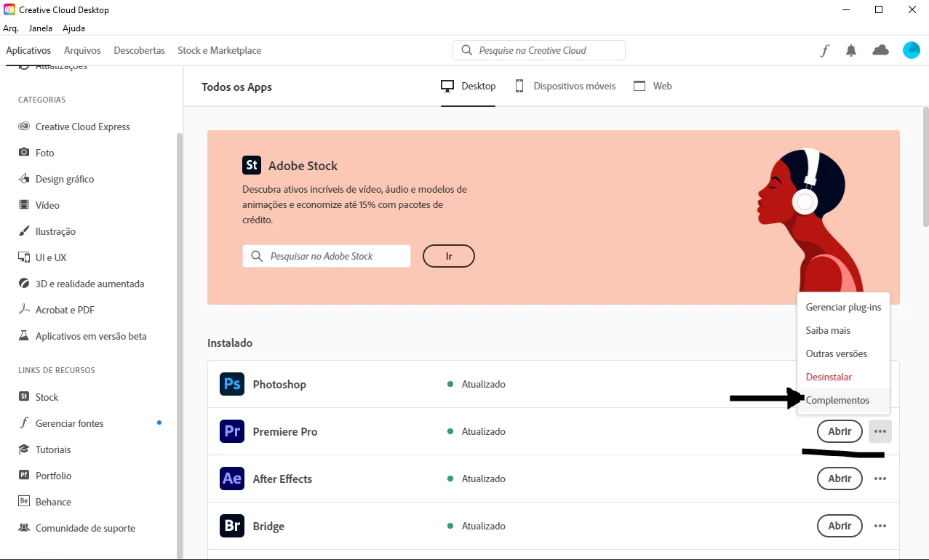Open the Janela menu
The height and width of the screenshot is (560, 929).
point(41,28)
